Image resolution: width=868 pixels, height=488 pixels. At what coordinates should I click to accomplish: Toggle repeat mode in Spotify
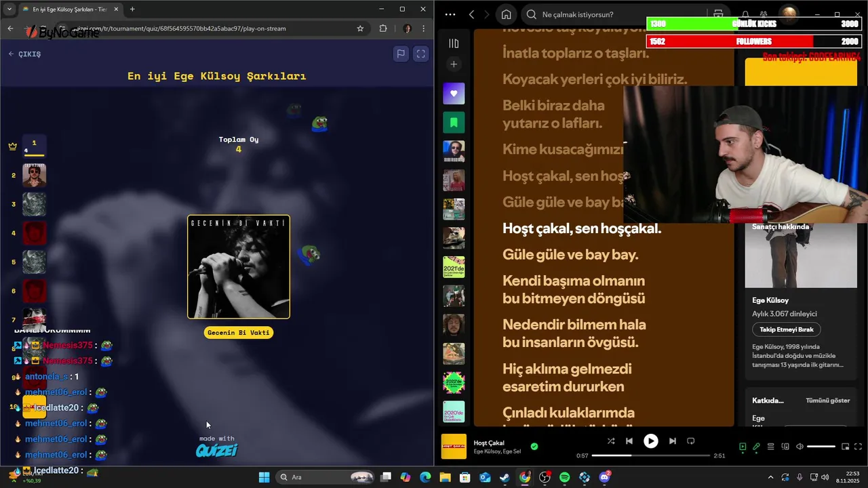pos(690,441)
